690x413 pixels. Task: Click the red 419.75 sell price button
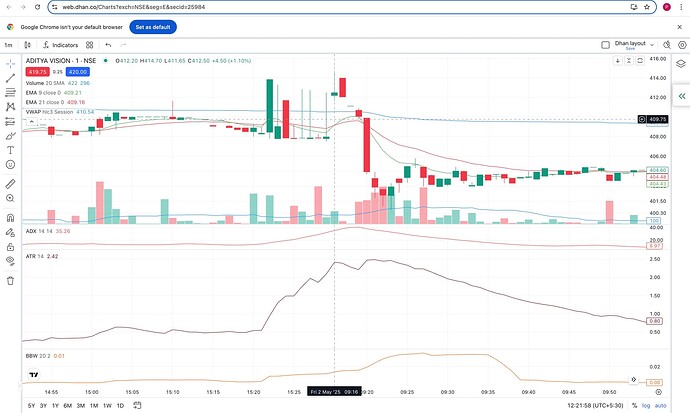point(37,72)
